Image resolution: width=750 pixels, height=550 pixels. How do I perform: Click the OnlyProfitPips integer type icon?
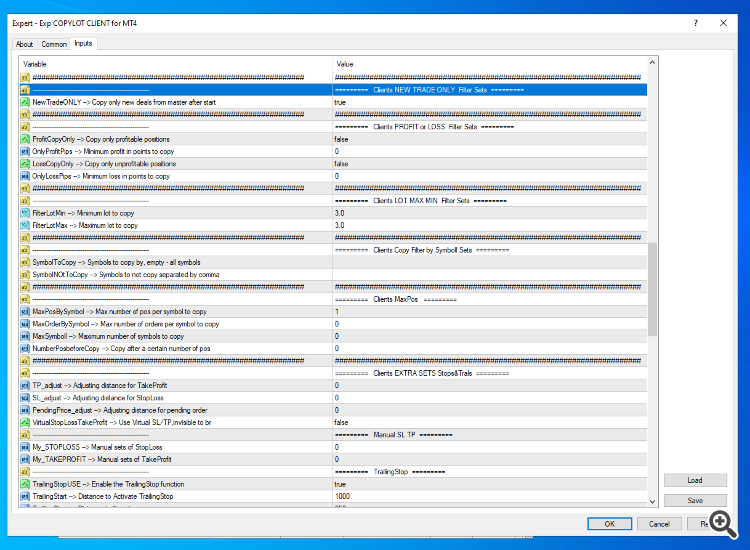[x=25, y=152]
